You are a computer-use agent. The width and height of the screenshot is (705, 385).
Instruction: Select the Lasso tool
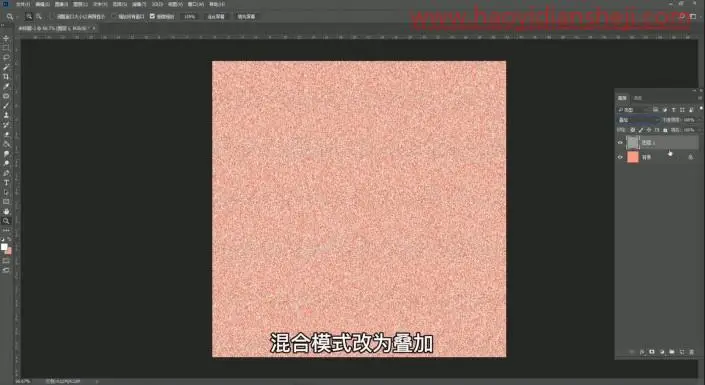click(x=6, y=58)
